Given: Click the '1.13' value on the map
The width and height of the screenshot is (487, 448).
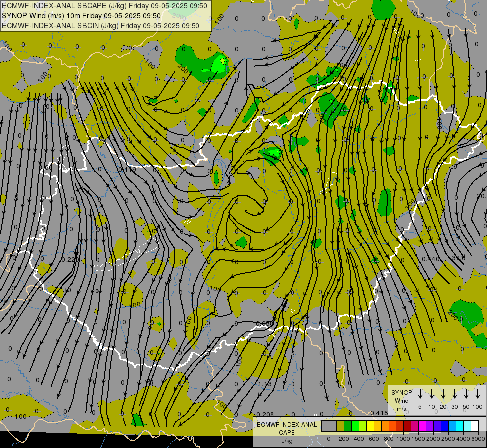Looking at the screenshot, I should [x=265, y=384].
